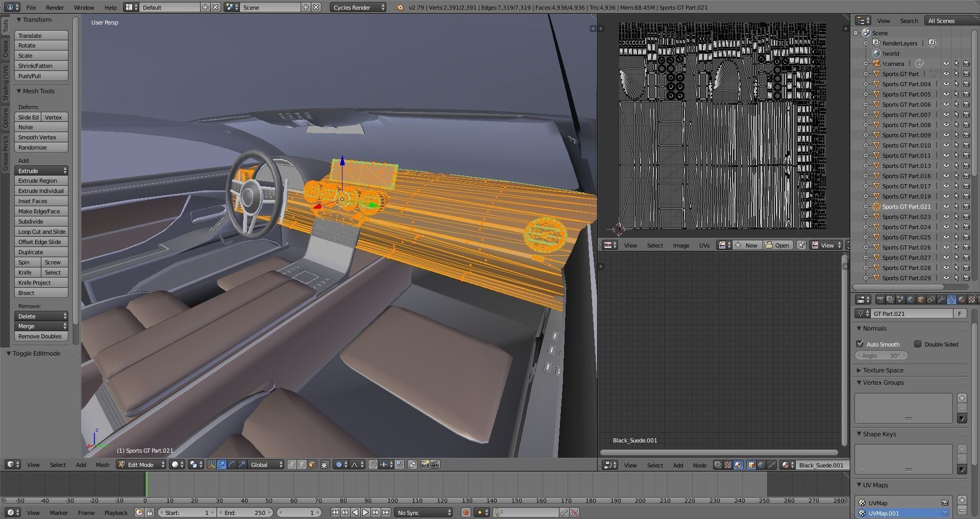Hide Sports GT Part.021 with eye icon
The width and height of the screenshot is (980, 519).
946,207
